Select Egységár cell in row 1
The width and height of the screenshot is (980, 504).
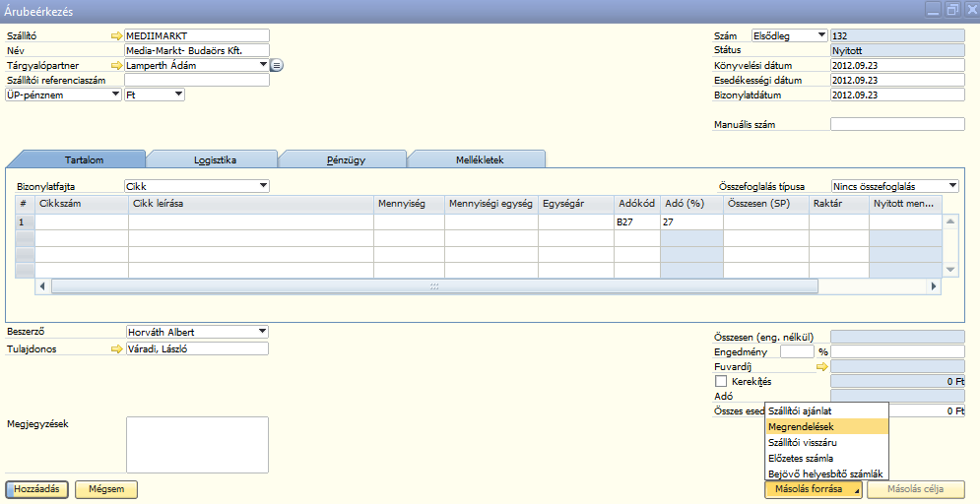[x=576, y=221]
